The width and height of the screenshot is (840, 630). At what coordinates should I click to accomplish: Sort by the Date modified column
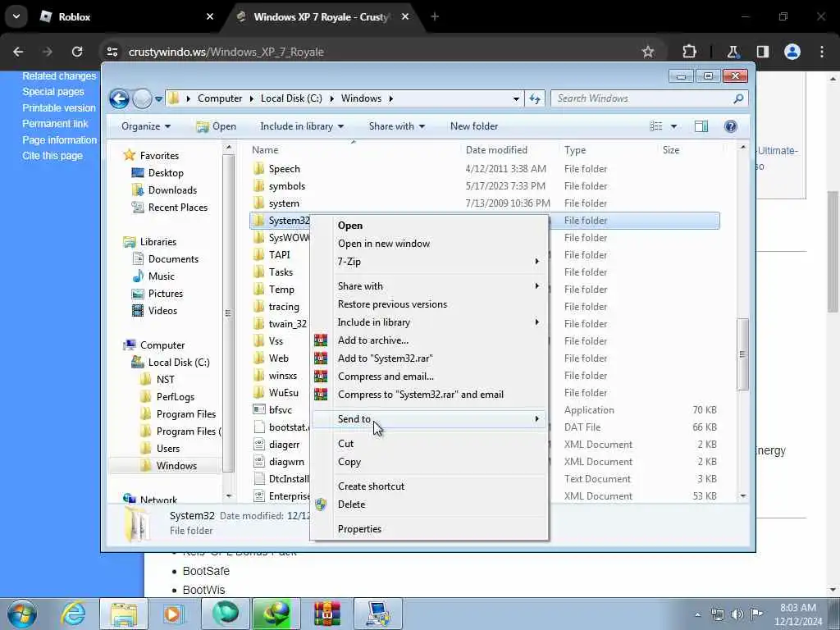point(496,150)
